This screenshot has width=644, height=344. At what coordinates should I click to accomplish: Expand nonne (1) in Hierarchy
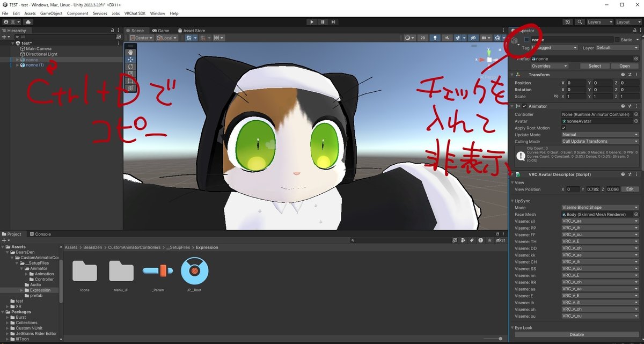point(18,65)
